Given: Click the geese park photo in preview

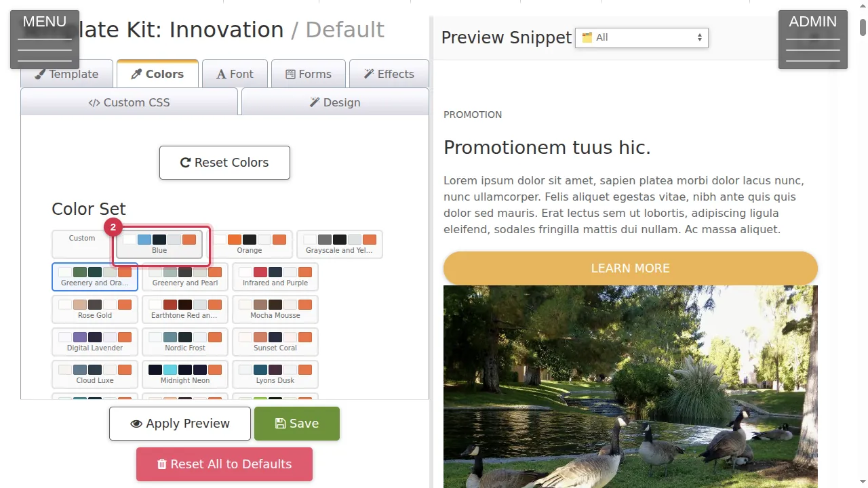Looking at the screenshot, I should click(x=631, y=386).
